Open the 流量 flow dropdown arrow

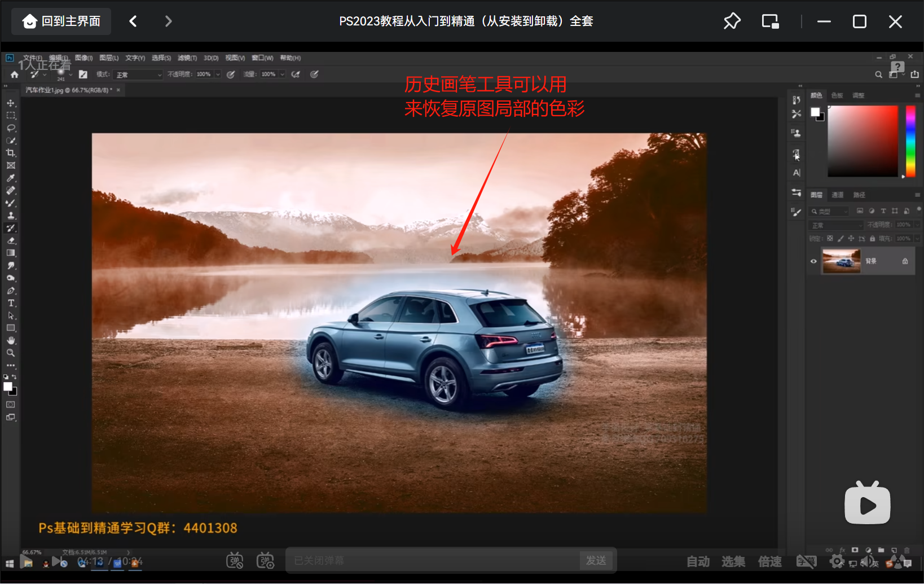[x=282, y=74]
